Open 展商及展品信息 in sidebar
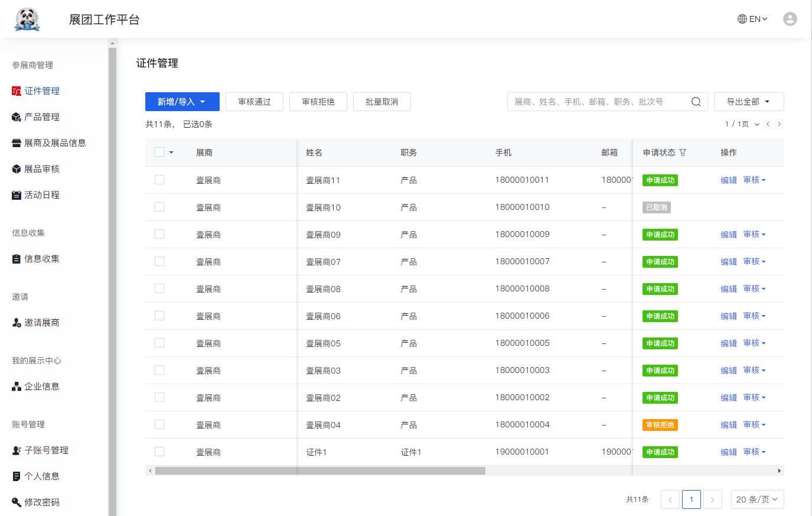Screen dimensions: 812x516 pos(54,143)
